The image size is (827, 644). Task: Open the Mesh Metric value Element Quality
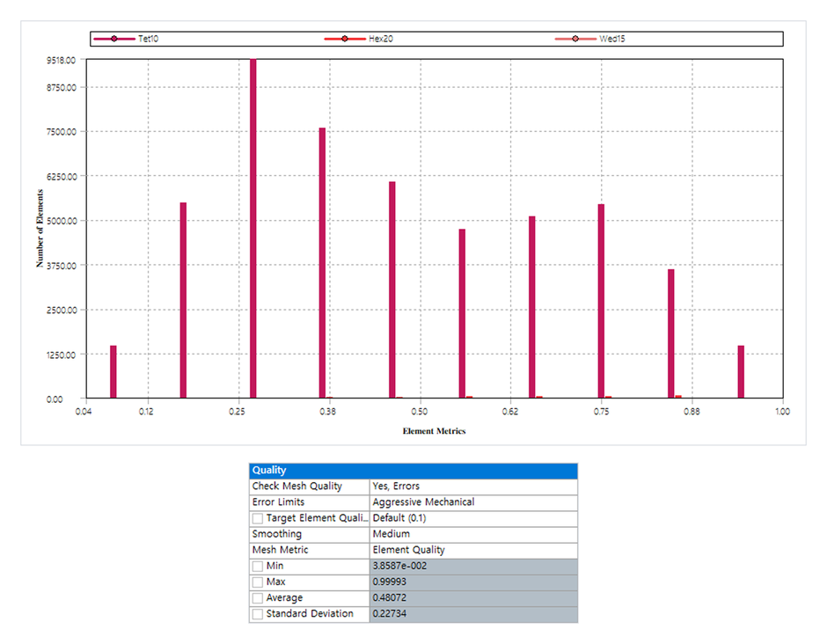click(x=473, y=550)
